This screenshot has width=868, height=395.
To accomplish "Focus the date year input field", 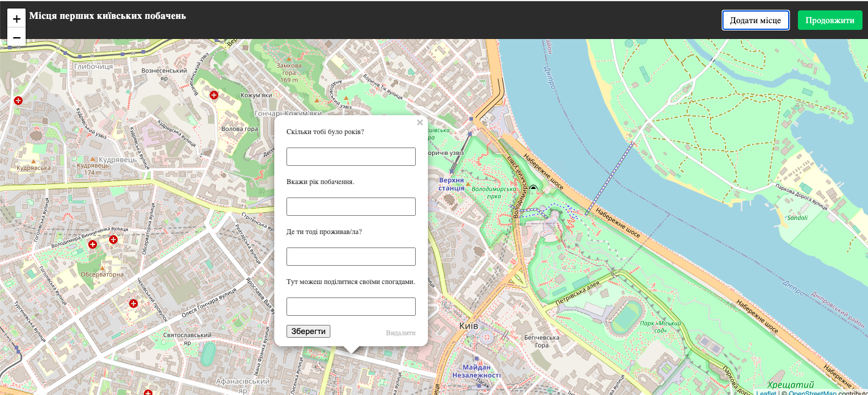I will click(351, 207).
